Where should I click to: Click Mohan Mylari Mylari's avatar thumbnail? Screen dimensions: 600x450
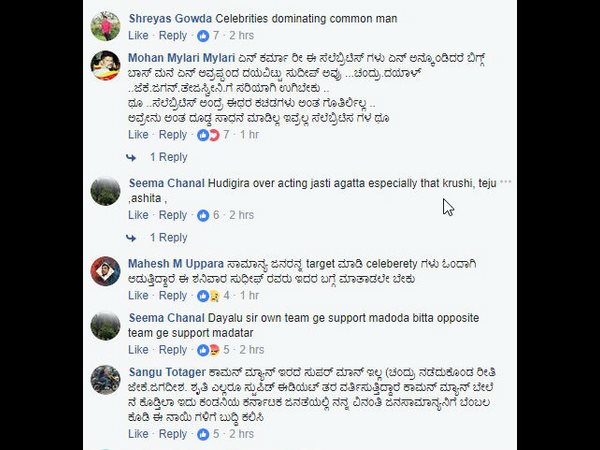106,65
